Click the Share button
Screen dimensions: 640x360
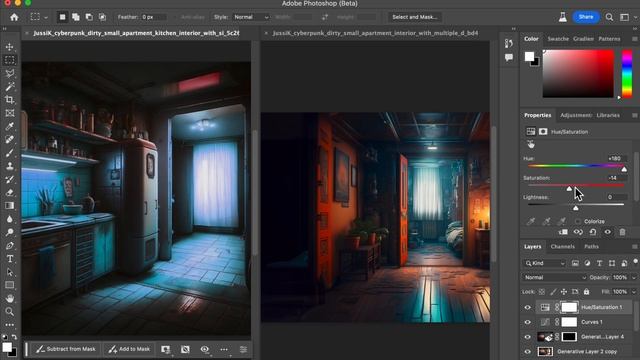pyautogui.click(x=586, y=17)
